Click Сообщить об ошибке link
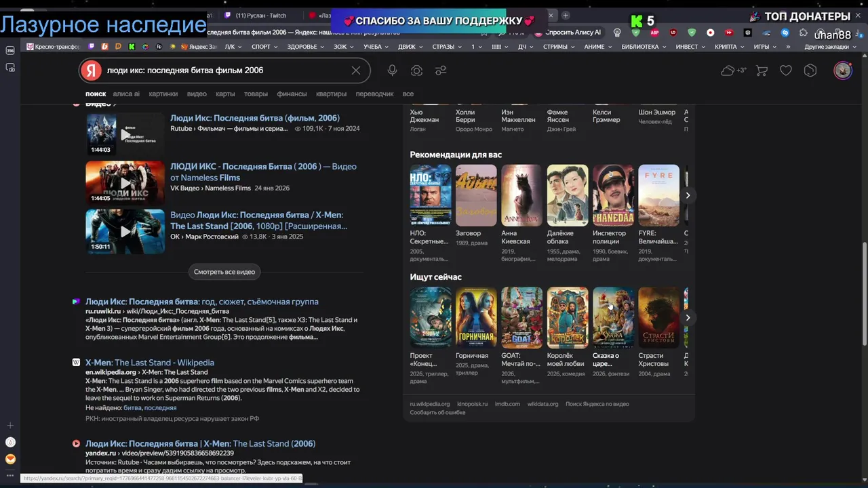868x488 pixels. click(437, 413)
